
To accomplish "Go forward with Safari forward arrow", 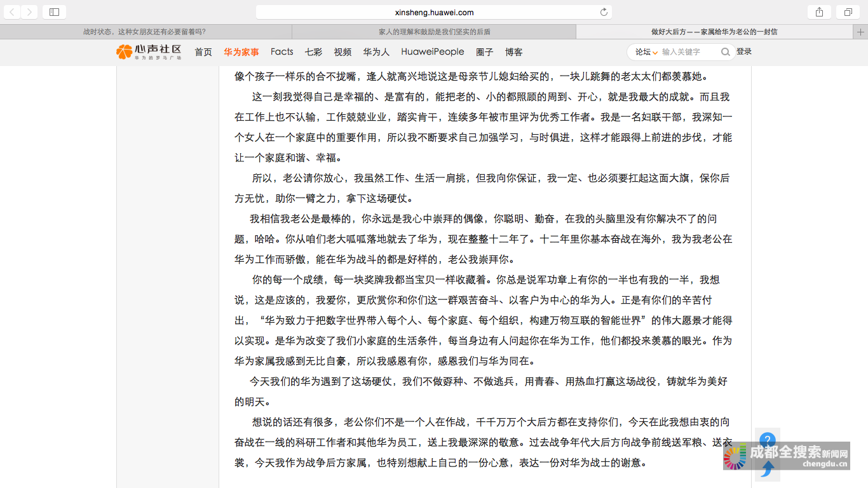I will (29, 12).
